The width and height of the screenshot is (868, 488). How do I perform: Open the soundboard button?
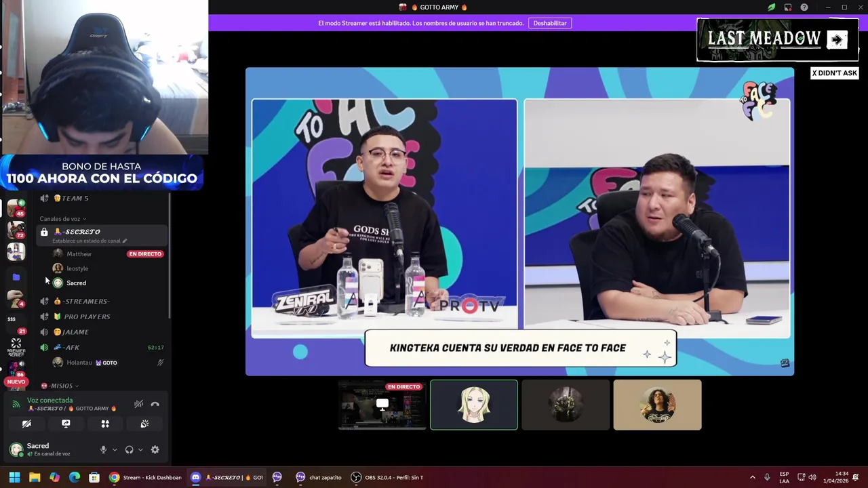[x=144, y=424]
